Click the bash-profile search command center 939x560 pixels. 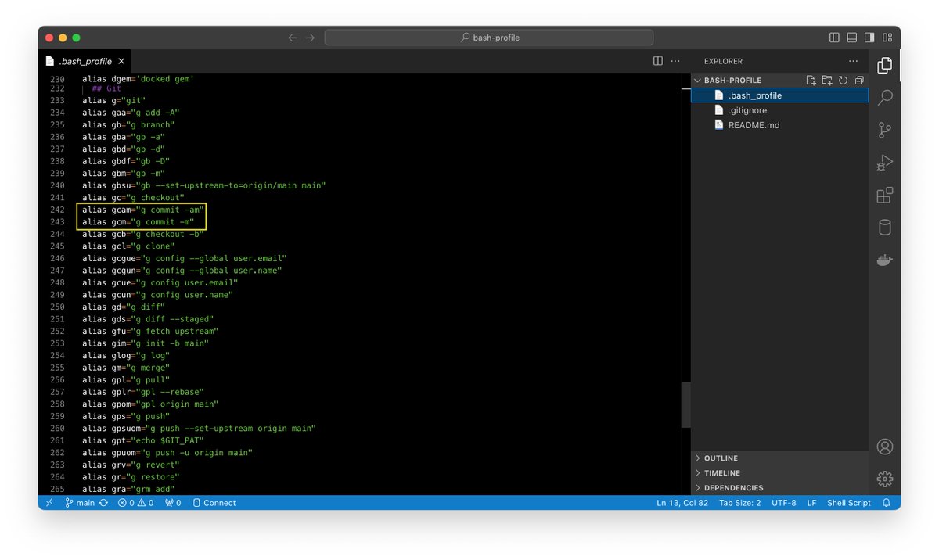coord(489,38)
